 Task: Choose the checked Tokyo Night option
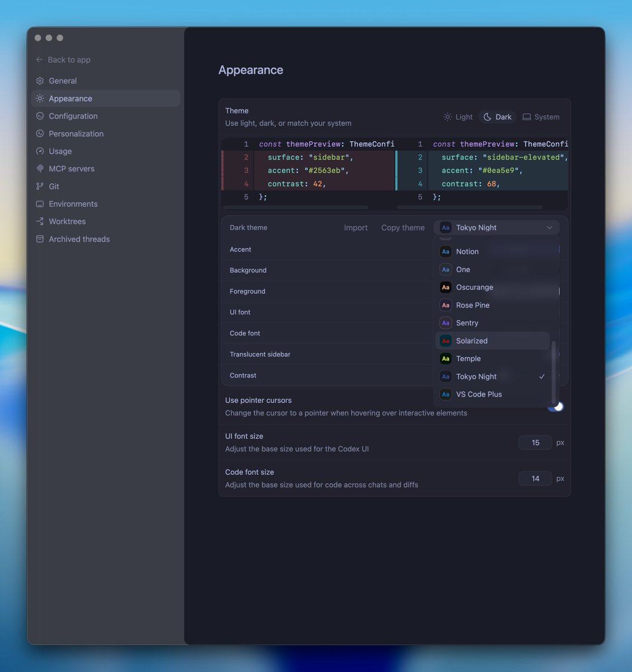click(x=492, y=376)
